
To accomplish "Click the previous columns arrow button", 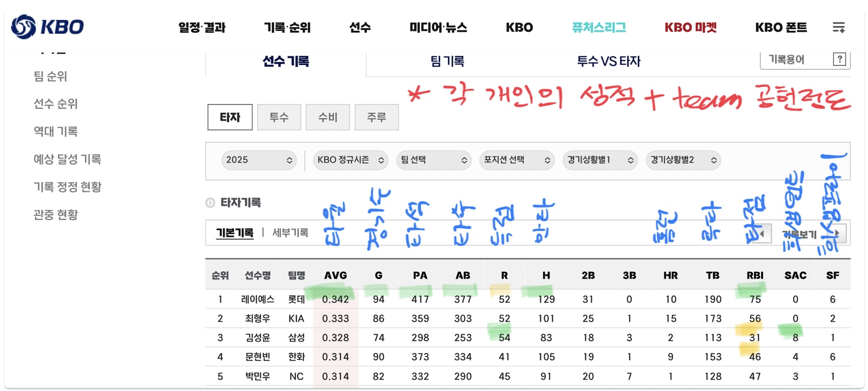I will pos(762,234).
